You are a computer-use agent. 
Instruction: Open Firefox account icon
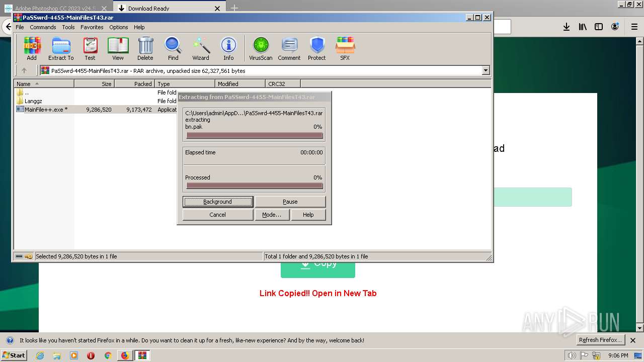(615, 27)
